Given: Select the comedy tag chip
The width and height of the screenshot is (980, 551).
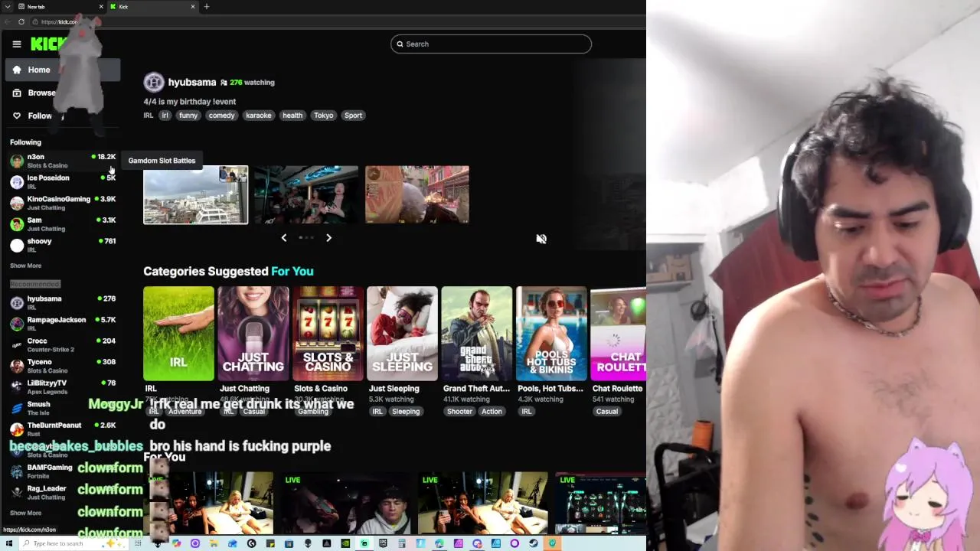Looking at the screenshot, I should (x=221, y=116).
